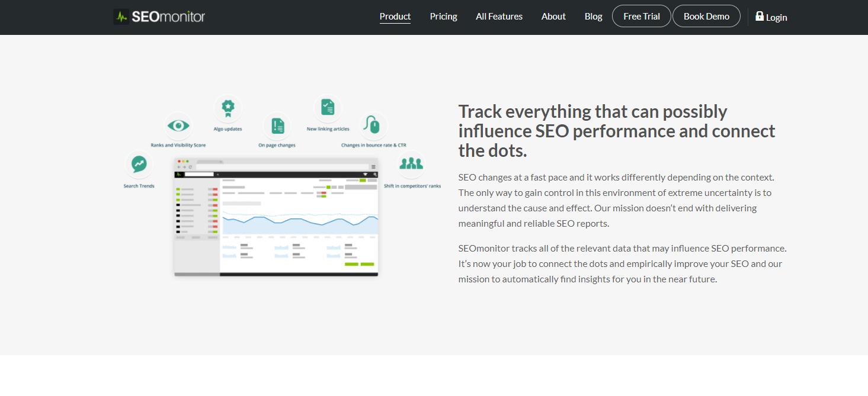Click the Algo updates badge icon
Viewport: 868px width, 396px height.
(x=228, y=109)
